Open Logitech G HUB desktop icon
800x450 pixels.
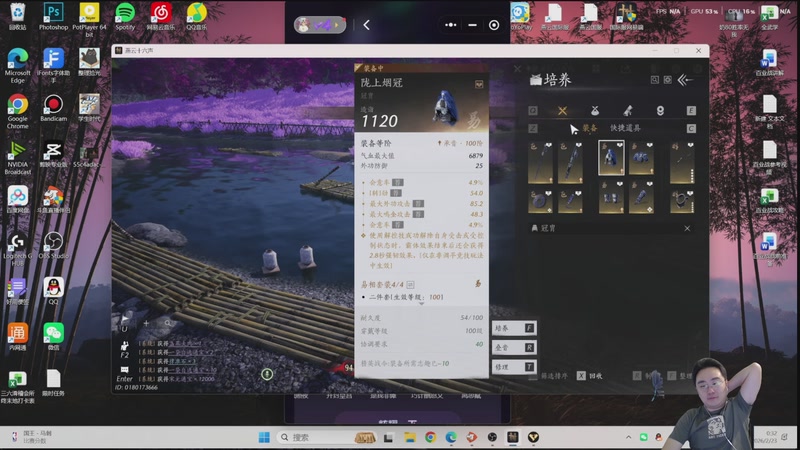[x=17, y=249]
